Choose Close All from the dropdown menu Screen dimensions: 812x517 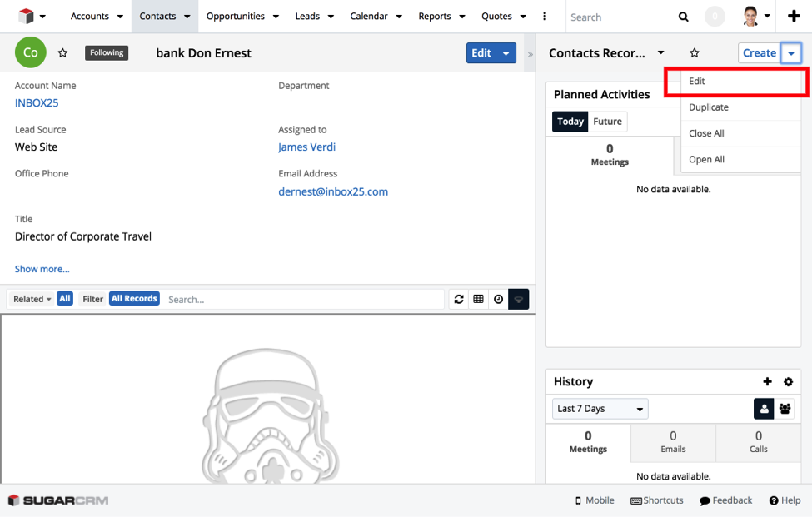(740, 133)
